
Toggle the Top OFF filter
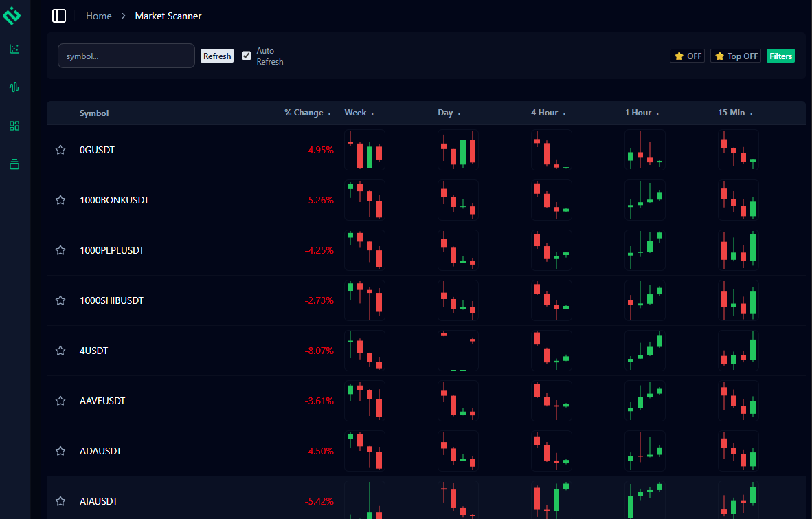(735, 56)
